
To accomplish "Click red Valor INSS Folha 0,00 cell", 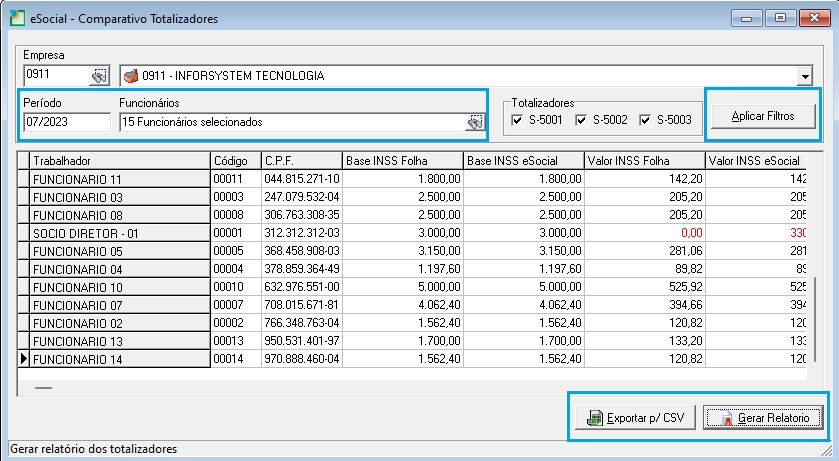I will click(x=645, y=233).
